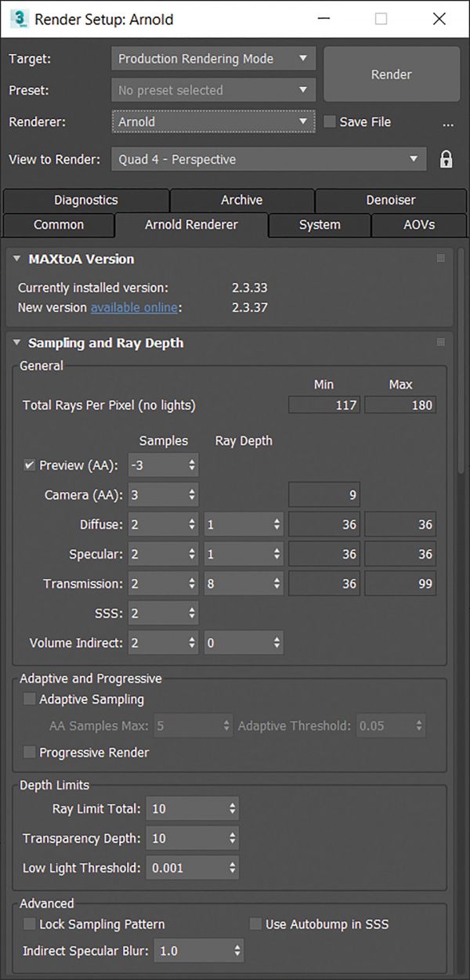This screenshot has width=470, height=980.
Task: Click the panel vertical scrollbar
Action: [x=461, y=360]
